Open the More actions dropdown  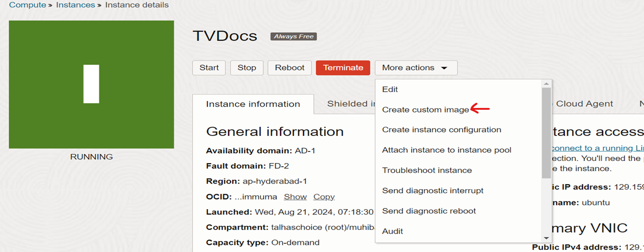415,67
